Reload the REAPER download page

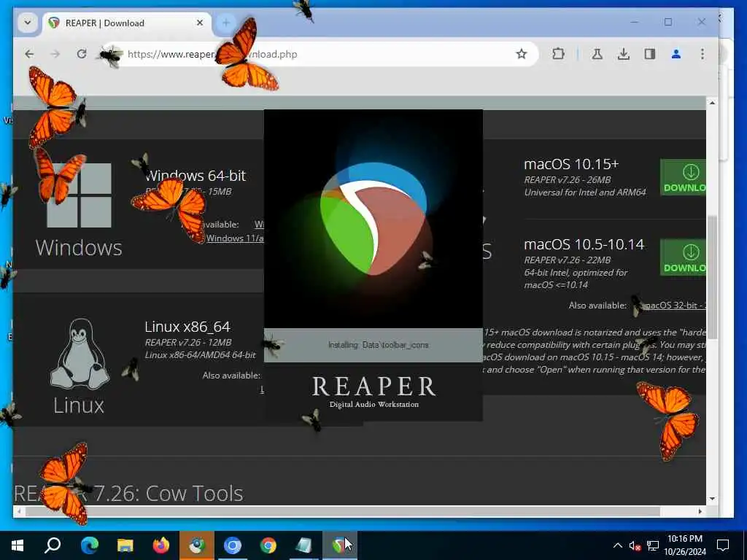[x=82, y=54]
